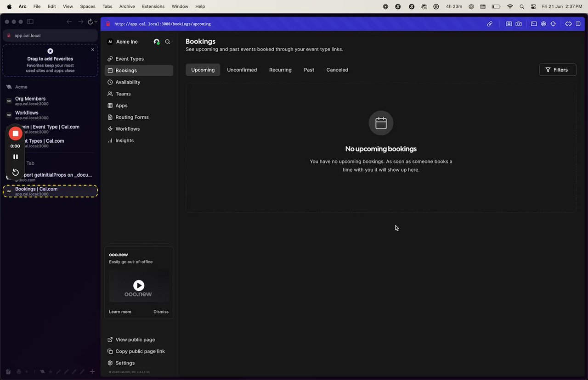588x380 pixels.
Task: Open Routing Forms
Action: click(139, 117)
